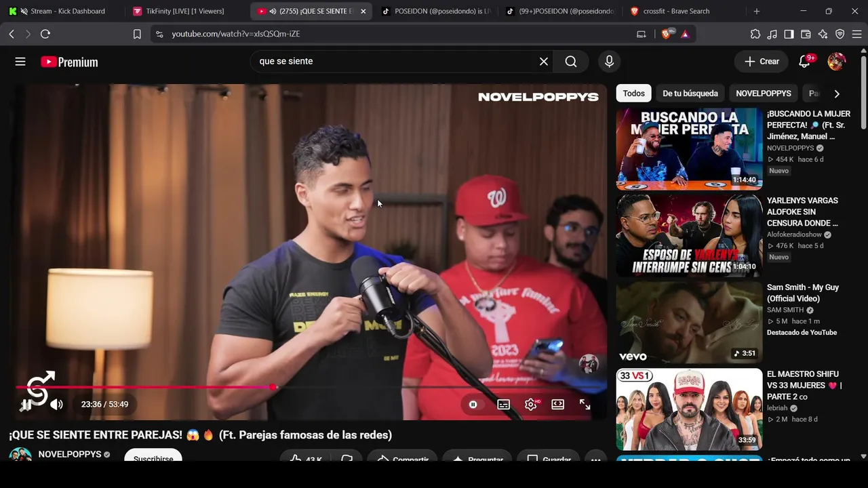Open the 33 VS 1 Maestro Shifu thumbnail
The width and height of the screenshot is (868, 488).
[x=689, y=409]
